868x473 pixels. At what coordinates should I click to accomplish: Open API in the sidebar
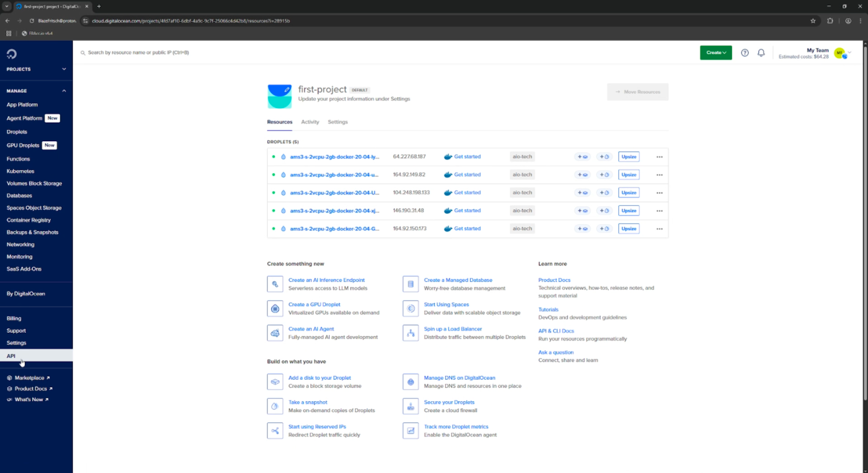pos(36,356)
